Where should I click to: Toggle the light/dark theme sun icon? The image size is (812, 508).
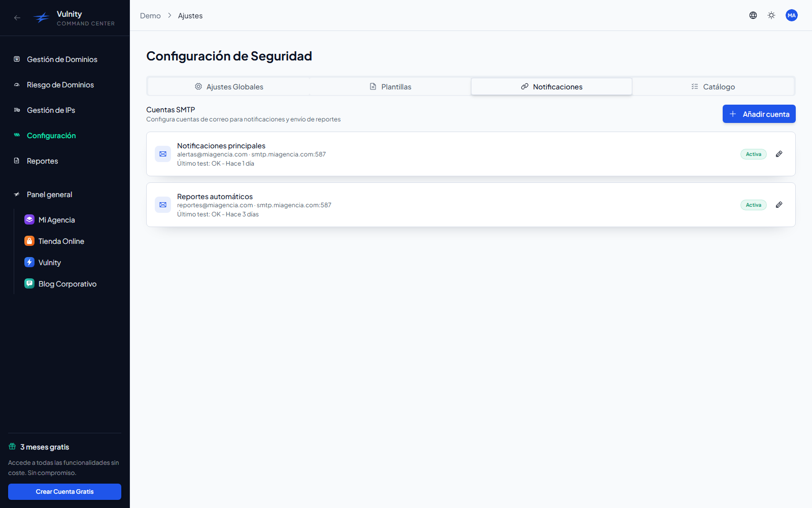point(771,15)
